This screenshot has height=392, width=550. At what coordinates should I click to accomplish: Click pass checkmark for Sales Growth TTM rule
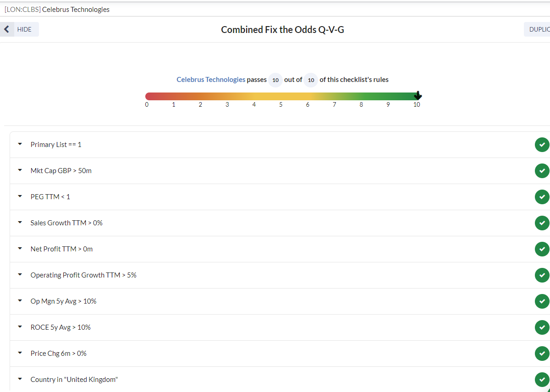[x=542, y=223]
